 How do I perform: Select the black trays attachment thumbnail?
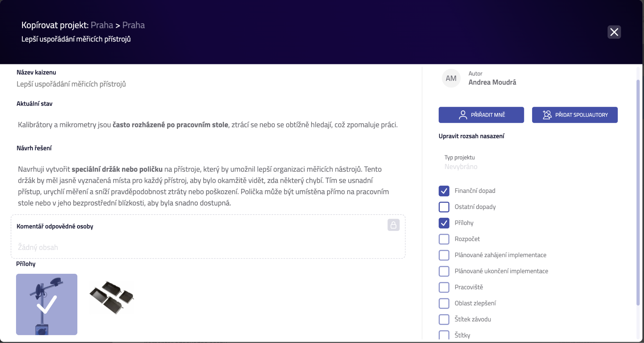tap(112, 297)
